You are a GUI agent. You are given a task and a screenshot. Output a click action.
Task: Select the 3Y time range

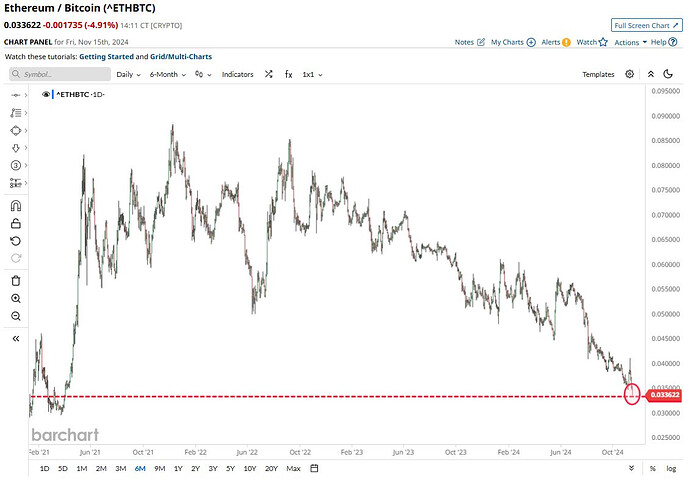[213, 468]
